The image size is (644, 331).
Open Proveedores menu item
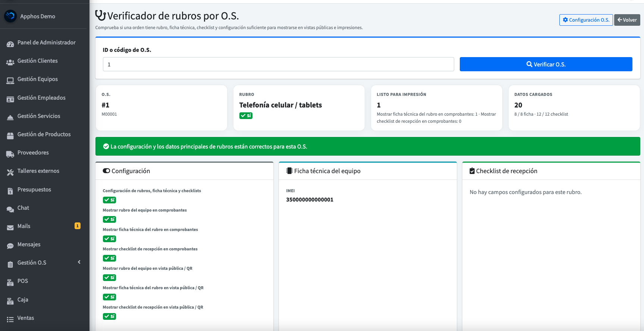click(x=45, y=153)
